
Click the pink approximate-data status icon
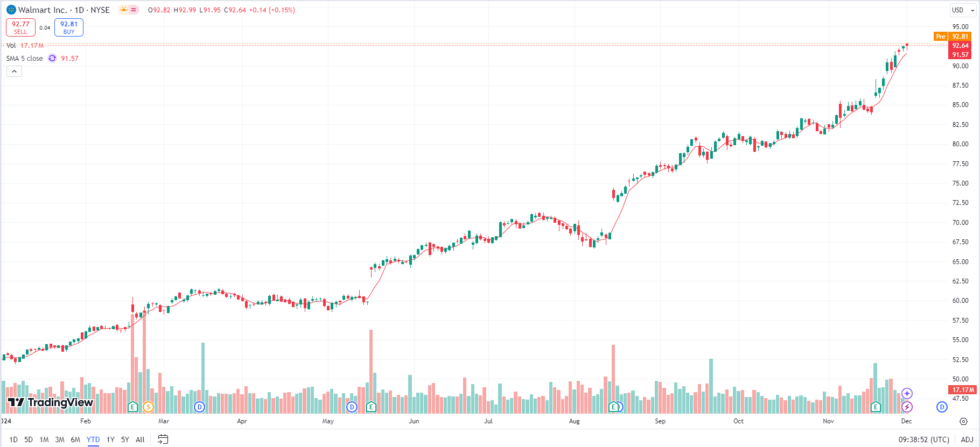(x=134, y=10)
